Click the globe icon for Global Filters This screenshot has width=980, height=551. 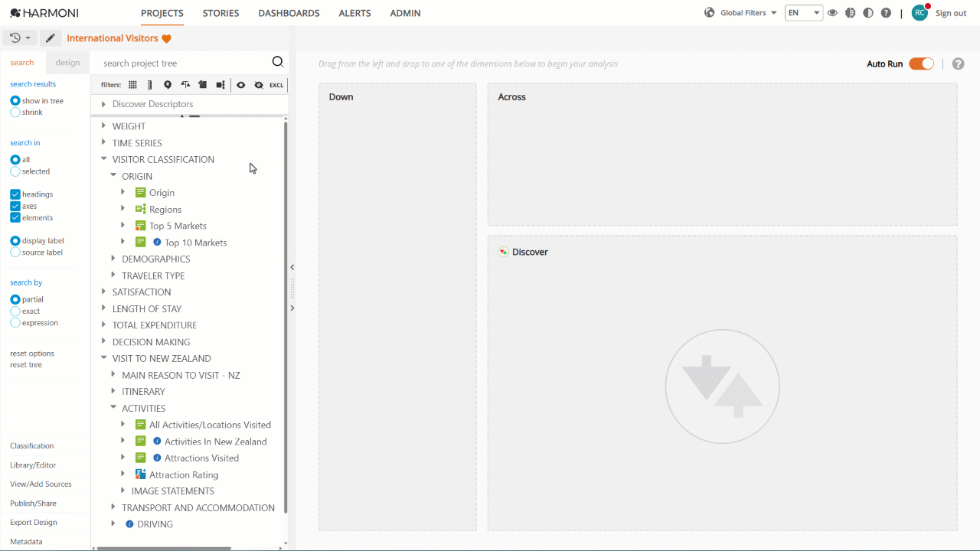[709, 13]
